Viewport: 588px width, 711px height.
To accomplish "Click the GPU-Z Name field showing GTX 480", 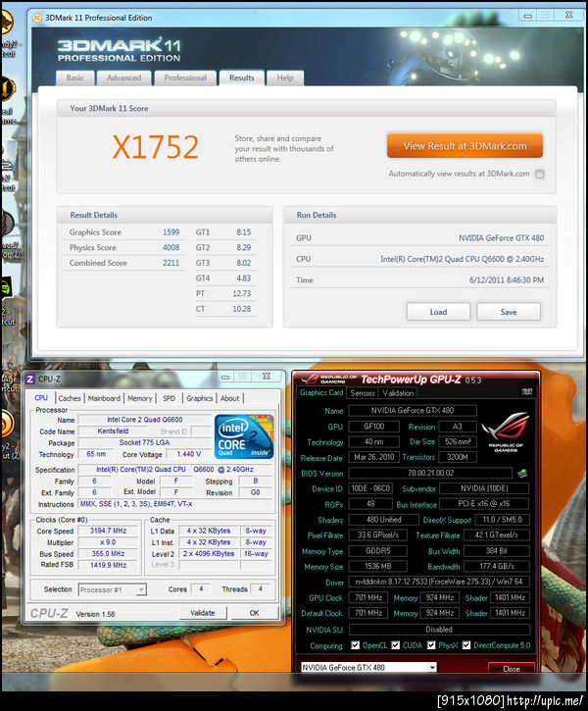I will point(413,410).
